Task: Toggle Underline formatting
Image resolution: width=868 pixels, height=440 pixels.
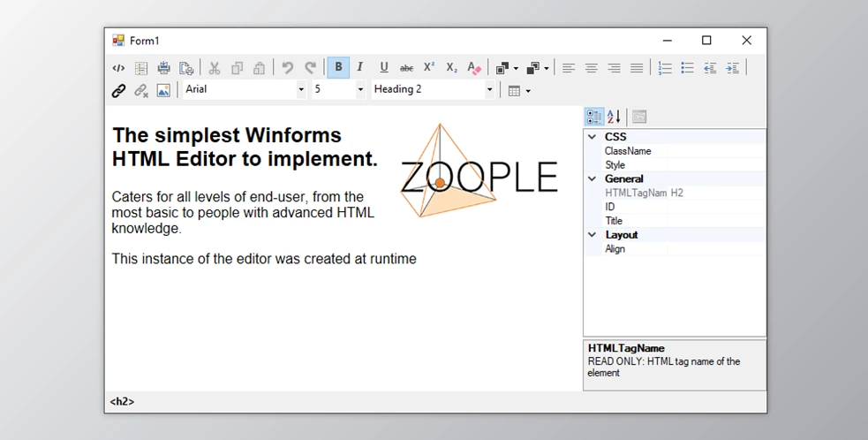Action: [x=383, y=68]
